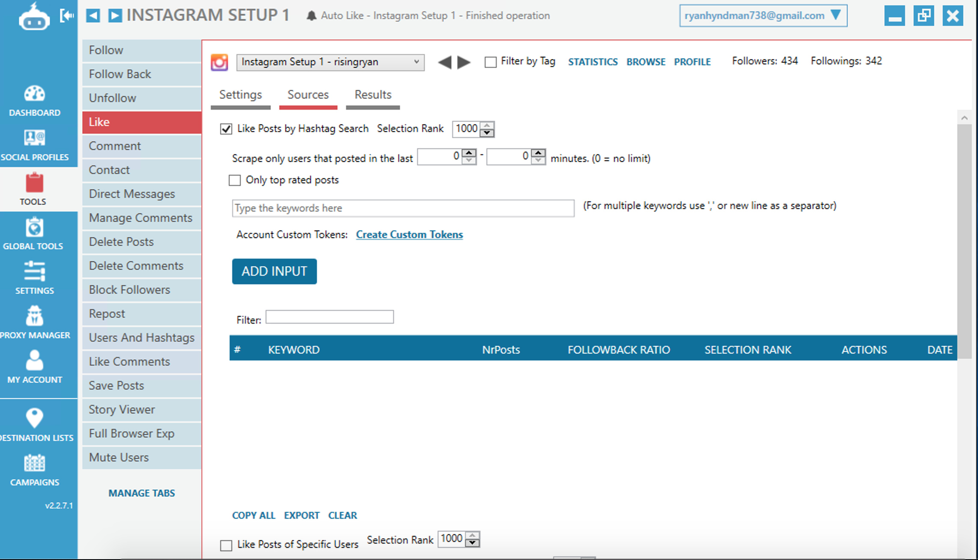Open Global Tools
Image resolution: width=978 pixels, height=560 pixels.
tap(34, 234)
